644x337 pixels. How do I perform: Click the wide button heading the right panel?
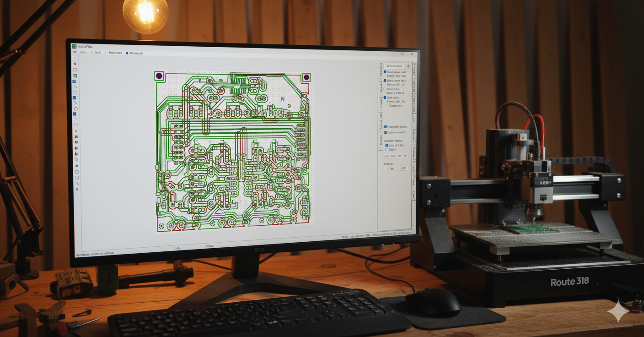(x=394, y=66)
